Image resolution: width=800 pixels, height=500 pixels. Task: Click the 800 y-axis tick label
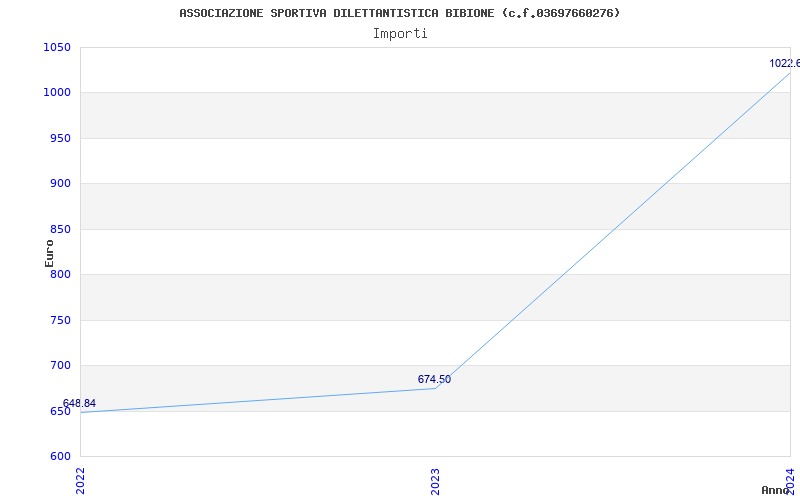(60, 274)
